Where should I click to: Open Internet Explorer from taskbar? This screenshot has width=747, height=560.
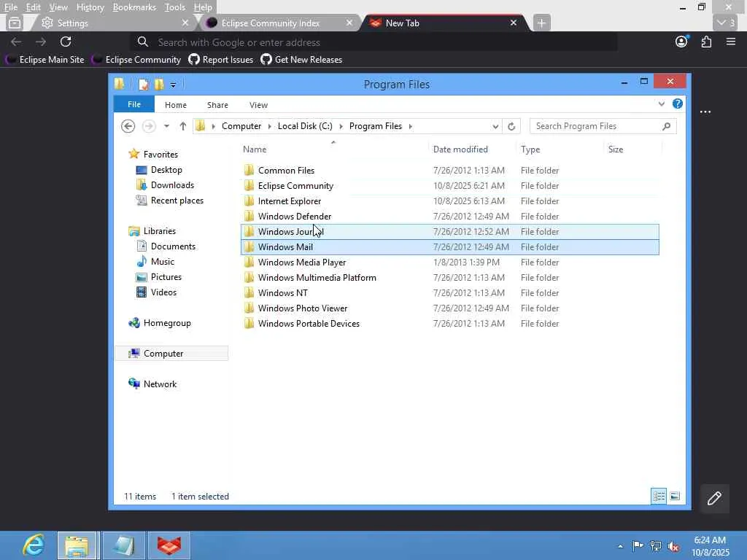click(x=34, y=545)
